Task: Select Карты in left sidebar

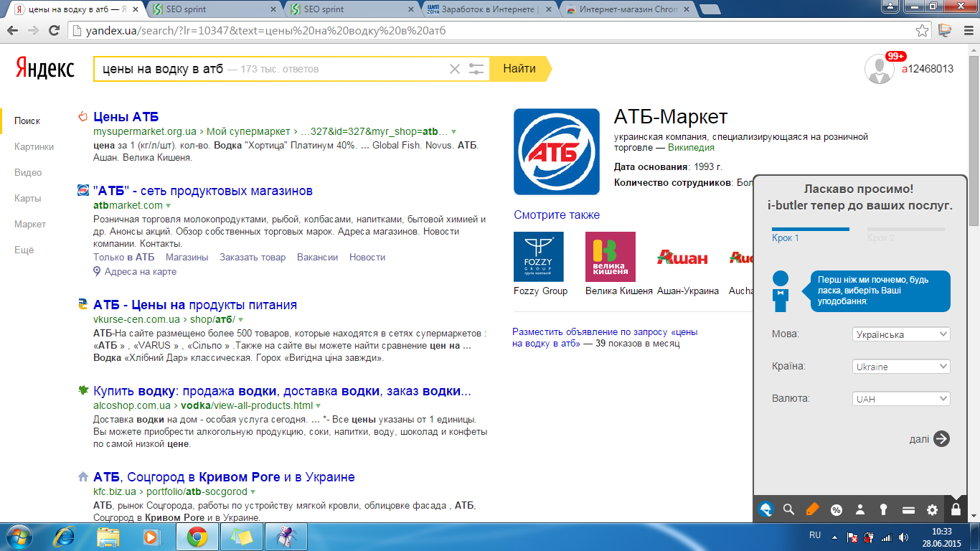Action: point(27,198)
